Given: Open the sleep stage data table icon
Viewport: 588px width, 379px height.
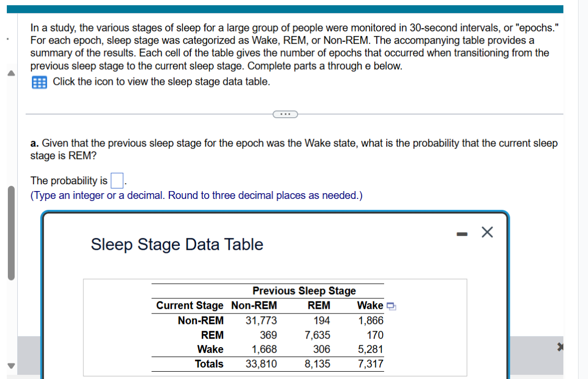Looking at the screenshot, I should pos(39,82).
